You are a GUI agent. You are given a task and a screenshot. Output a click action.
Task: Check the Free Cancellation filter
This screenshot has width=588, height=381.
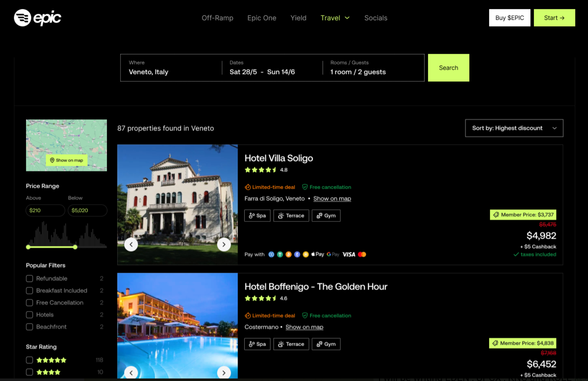[x=30, y=303]
